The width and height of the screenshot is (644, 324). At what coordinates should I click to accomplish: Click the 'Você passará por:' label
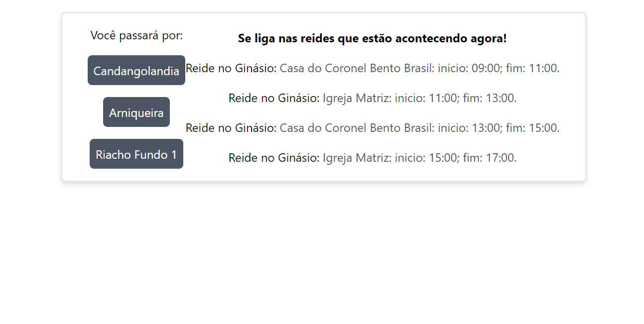click(x=136, y=35)
